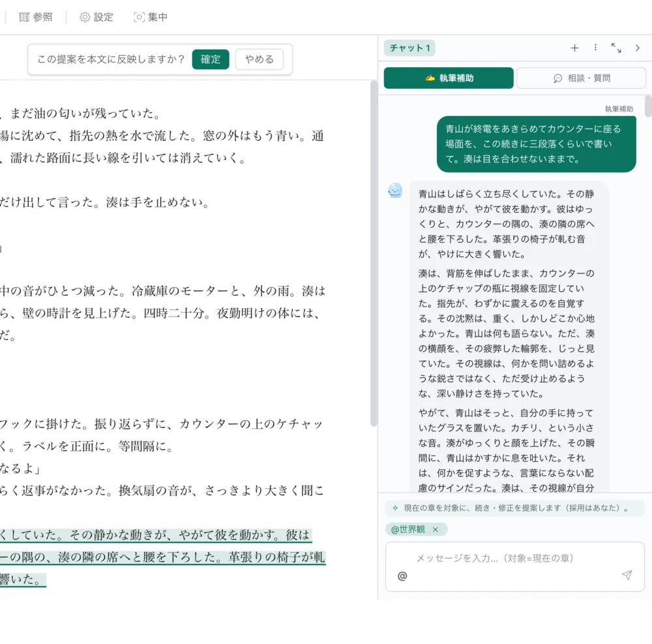This screenshot has height=644, width=652.
Task: Click assistant paragraph starting 青山はしばらく立ち尽くしていた
Action: pyautogui.click(x=507, y=224)
